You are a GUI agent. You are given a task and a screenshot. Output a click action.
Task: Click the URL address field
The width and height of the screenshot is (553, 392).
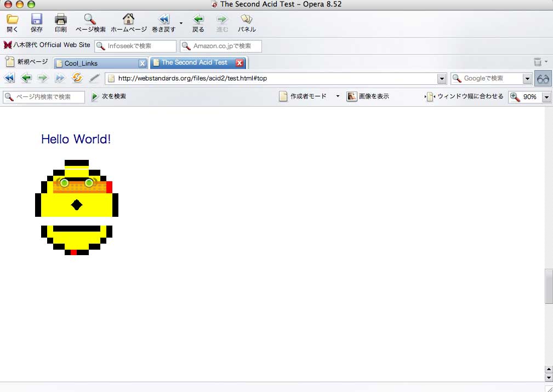click(276, 78)
